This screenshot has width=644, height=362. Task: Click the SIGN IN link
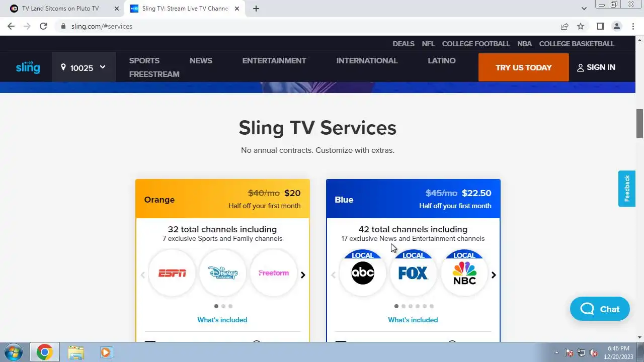pyautogui.click(x=596, y=67)
